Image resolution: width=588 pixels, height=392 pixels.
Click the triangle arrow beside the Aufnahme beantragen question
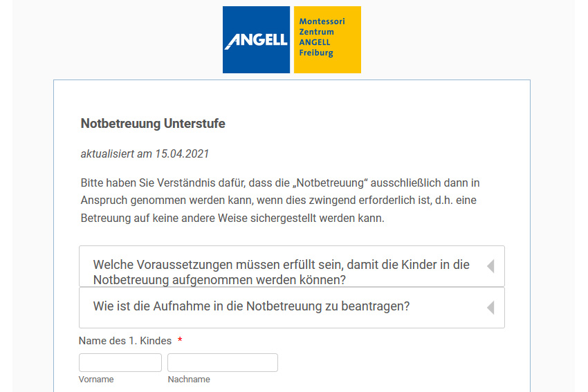click(x=490, y=308)
